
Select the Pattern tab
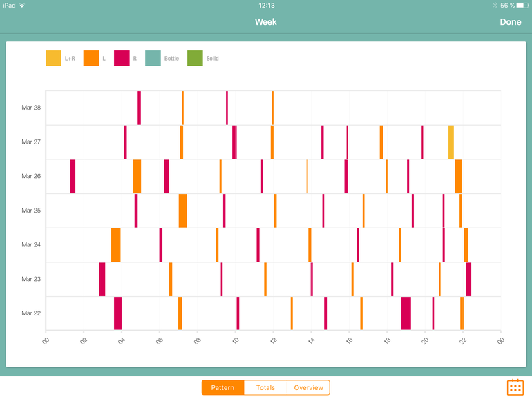222,388
